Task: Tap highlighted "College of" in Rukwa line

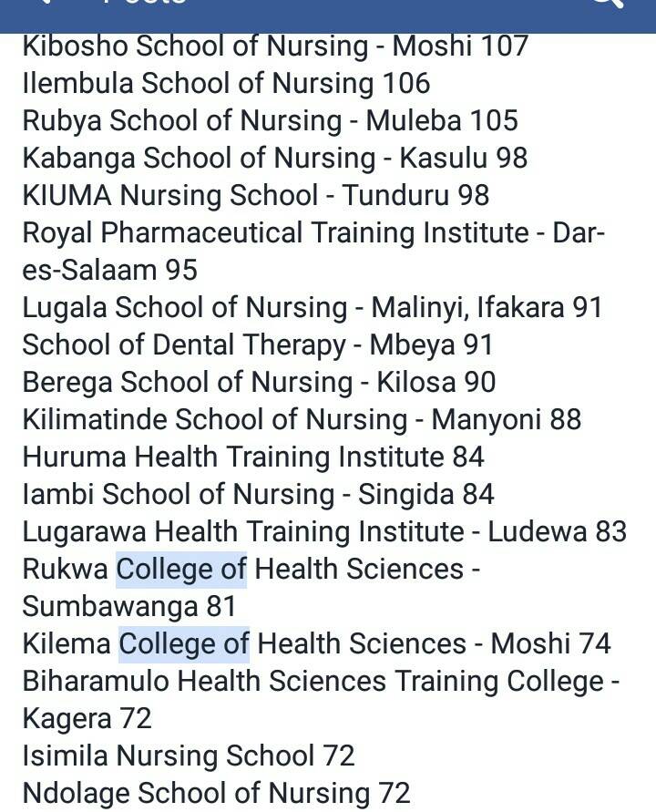Action: [181, 569]
